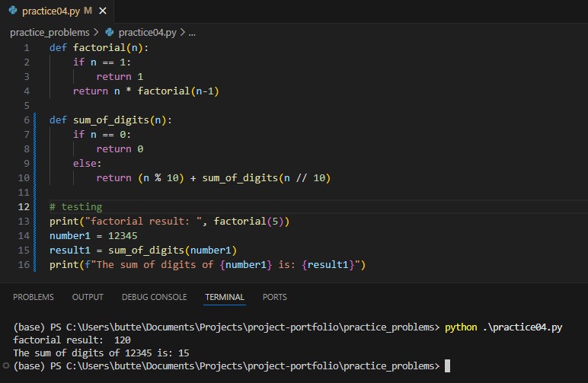Click line number 16 in the gutter
The image size is (588, 383).
[24, 264]
